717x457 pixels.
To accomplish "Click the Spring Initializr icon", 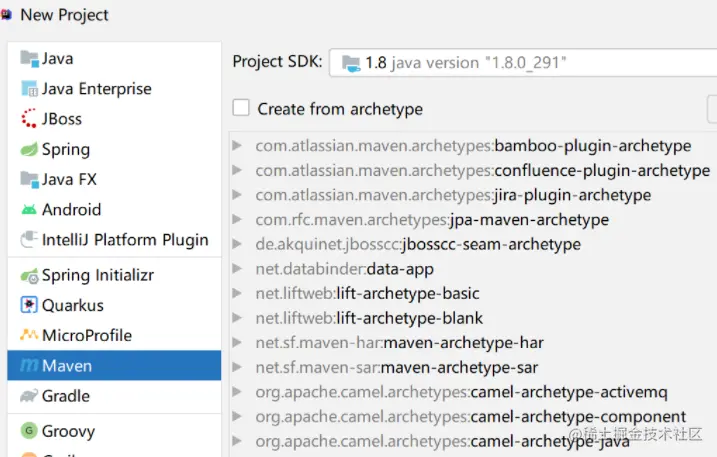I will [30, 276].
